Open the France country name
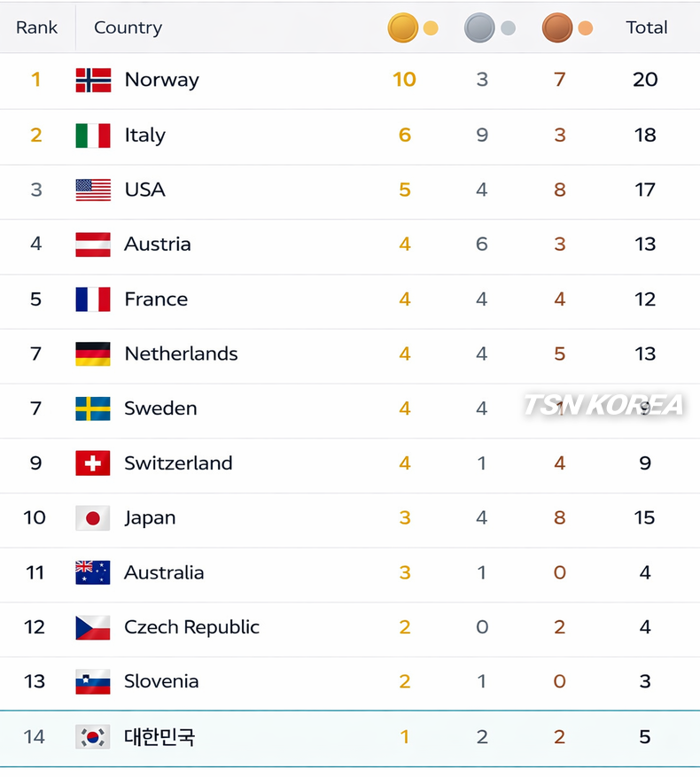This screenshot has width=700, height=777. click(156, 299)
